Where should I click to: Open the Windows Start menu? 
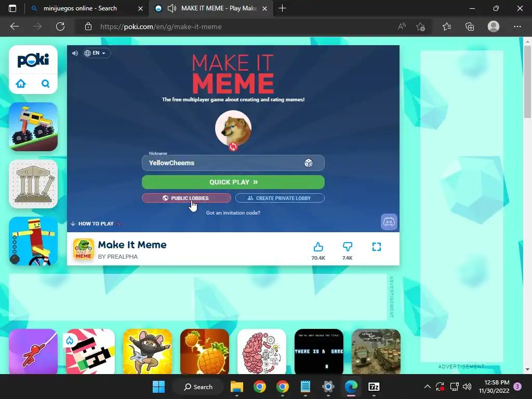pos(158,387)
